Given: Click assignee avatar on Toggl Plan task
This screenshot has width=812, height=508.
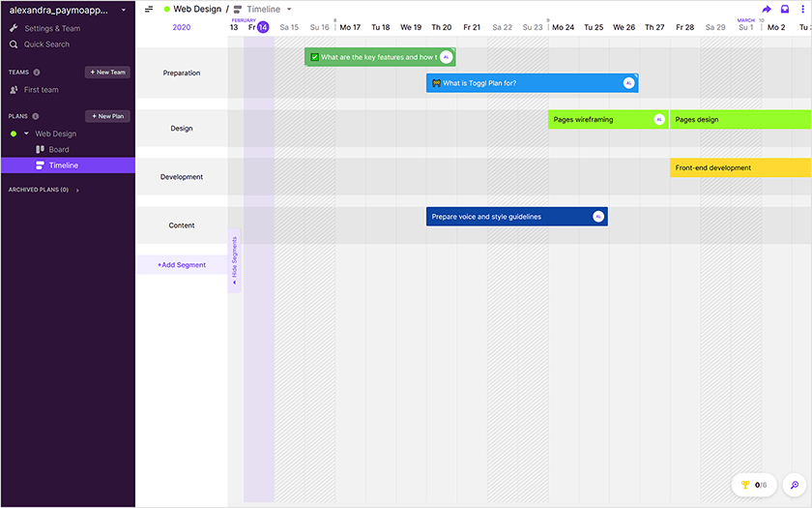Looking at the screenshot, I should 628,83.
